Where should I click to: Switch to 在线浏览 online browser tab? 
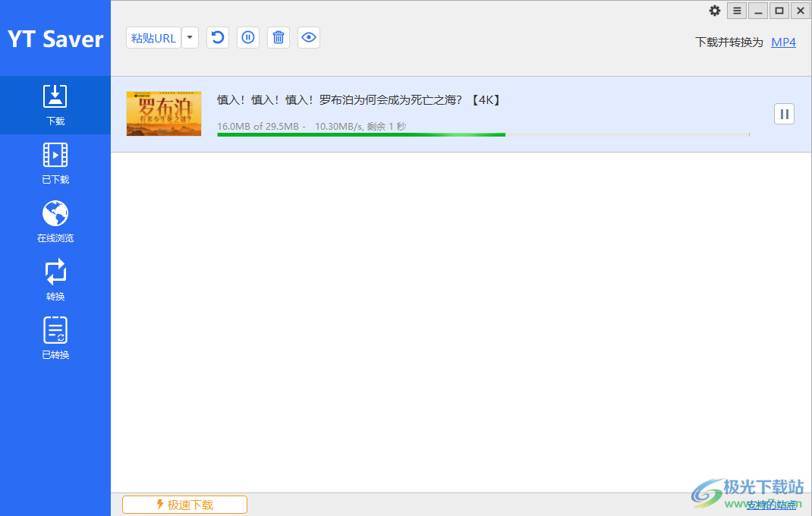[55, 222]
